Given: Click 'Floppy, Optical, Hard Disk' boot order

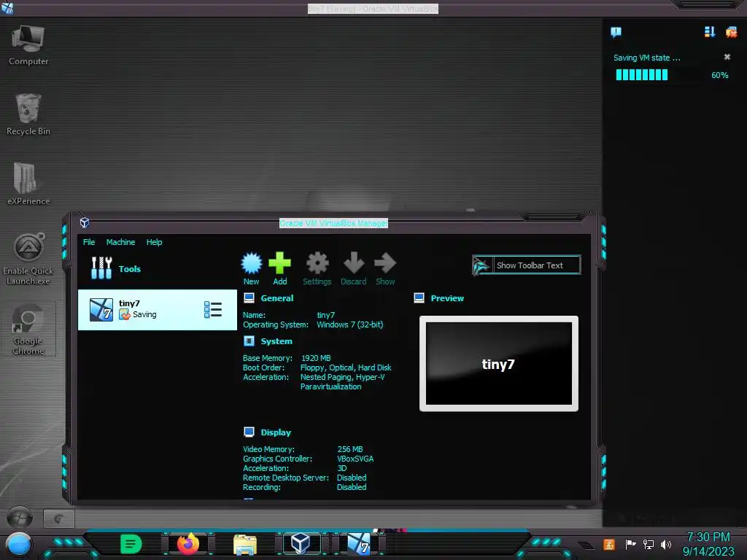Looking at the screenshot, I should coord(346,367).
